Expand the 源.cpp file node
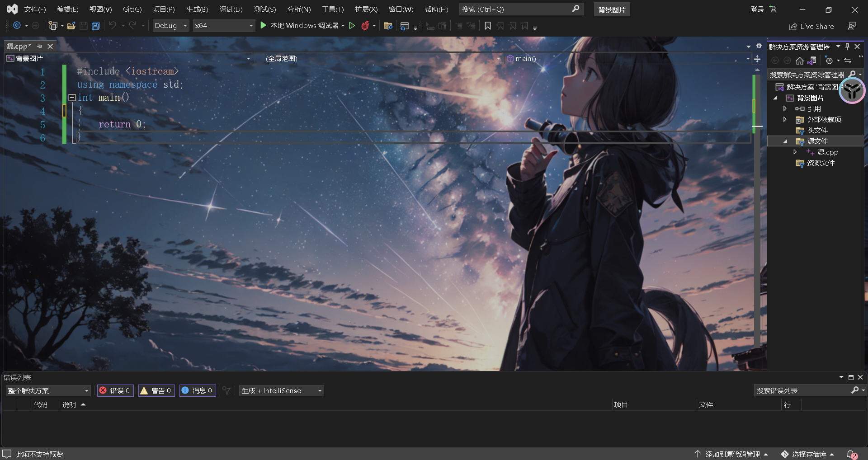This screenshot has width=868, height=460. tap(795, 152)
